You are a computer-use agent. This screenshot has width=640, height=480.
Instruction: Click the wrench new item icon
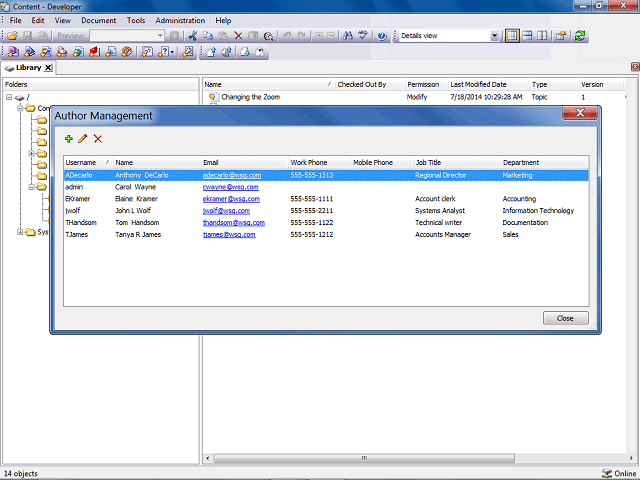[x=188, y=52]
